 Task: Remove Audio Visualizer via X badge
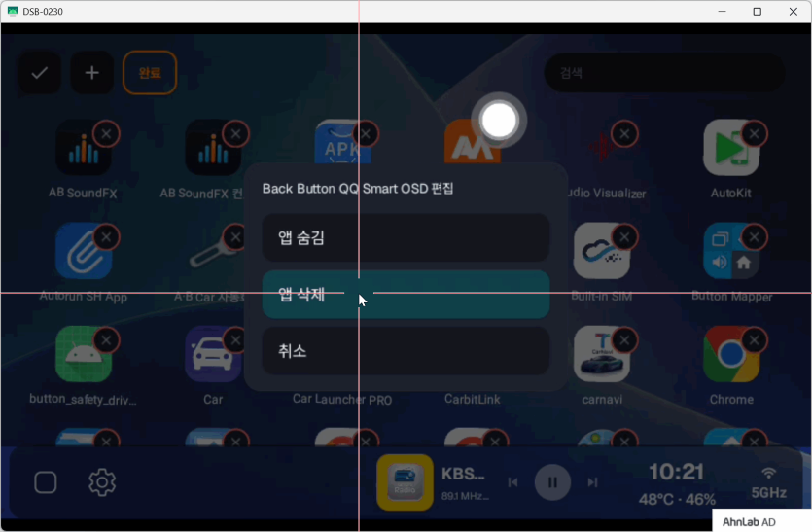(x=624, y=134)
